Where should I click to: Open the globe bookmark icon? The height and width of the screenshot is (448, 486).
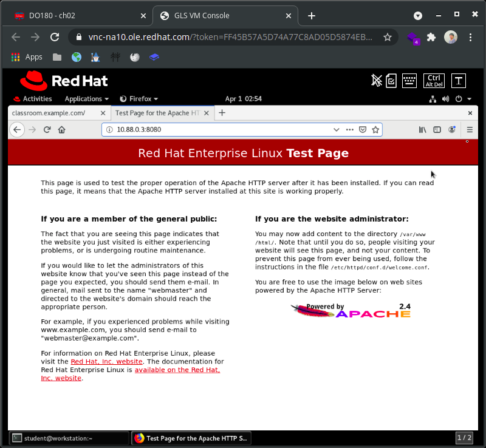pyautogui.click(x=77, y=57)
